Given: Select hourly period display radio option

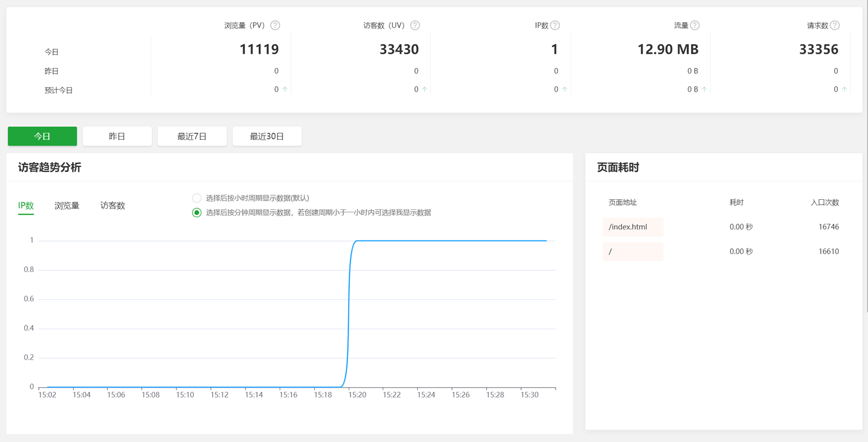Looking at the screenshot, I should click(x=197, y=198).
